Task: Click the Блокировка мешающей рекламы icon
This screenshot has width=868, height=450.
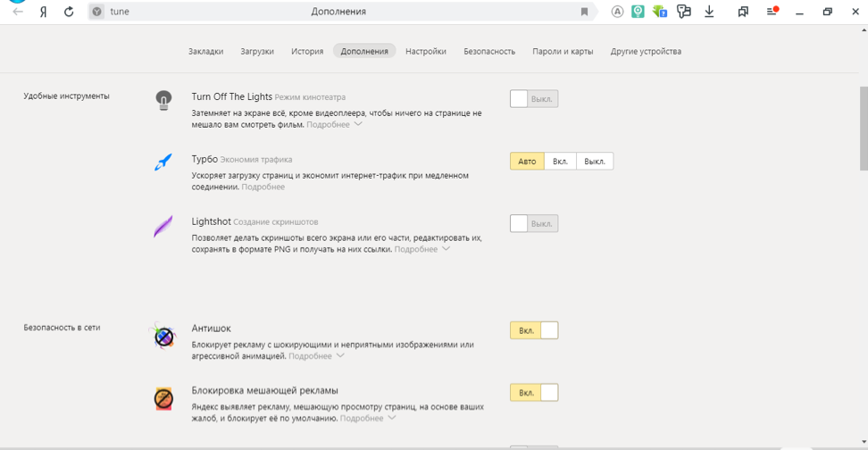Action: (163, 398)
